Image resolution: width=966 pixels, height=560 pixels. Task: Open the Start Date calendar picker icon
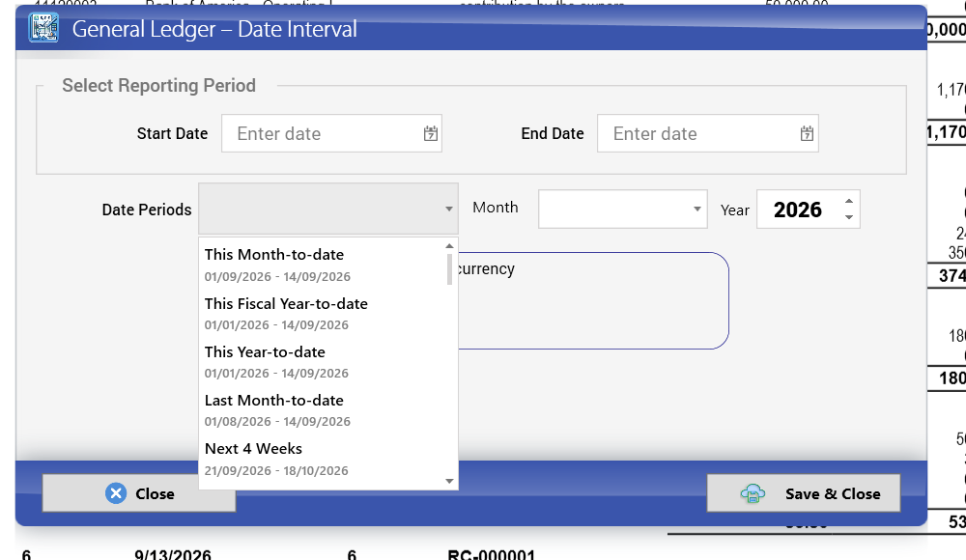coord(431,133)
